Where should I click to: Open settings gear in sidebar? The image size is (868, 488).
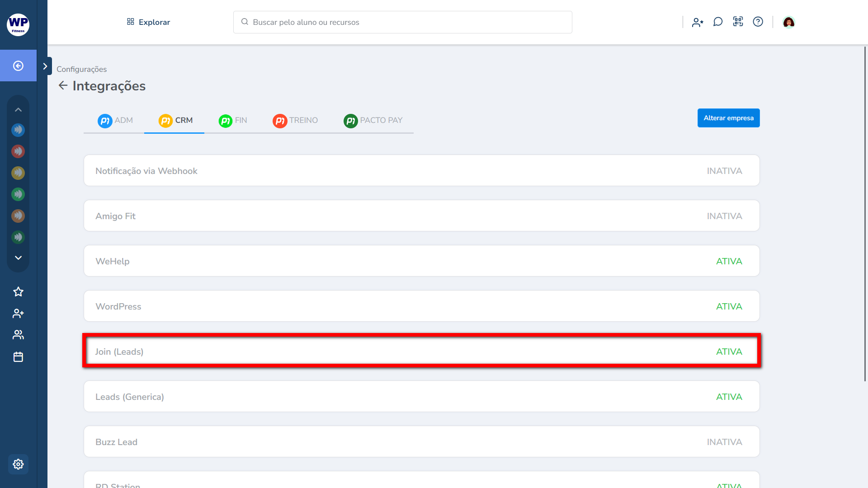click(x=18, y=464)
